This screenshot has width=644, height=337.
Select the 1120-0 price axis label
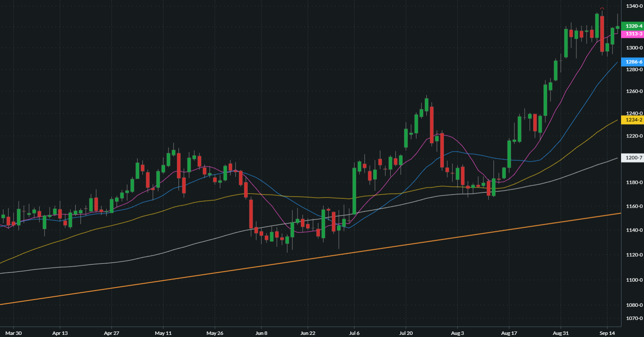[x=634, y=255]
